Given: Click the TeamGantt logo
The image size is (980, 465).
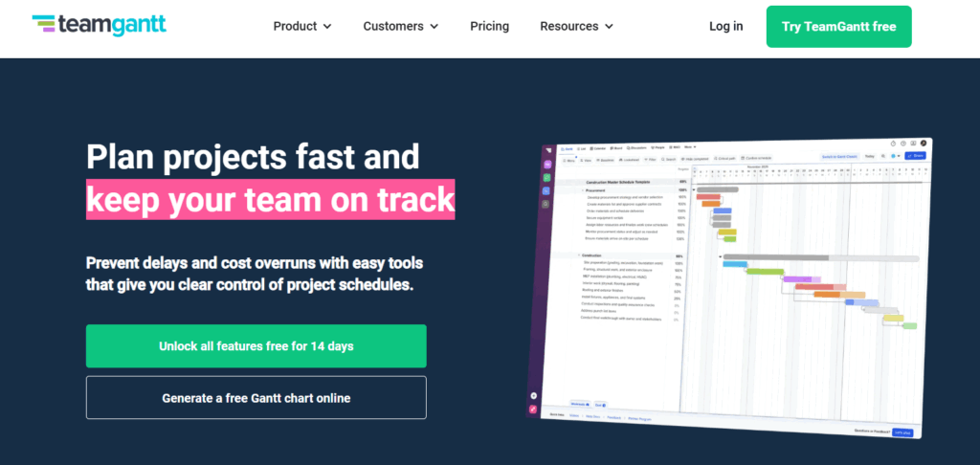Looking at the screenshot, I should pos(99,26).
